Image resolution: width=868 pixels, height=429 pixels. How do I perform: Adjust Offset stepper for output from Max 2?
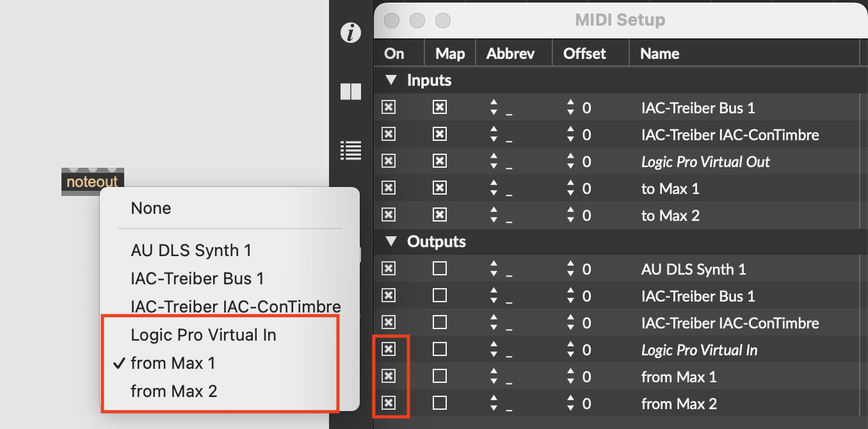(570, 403)
